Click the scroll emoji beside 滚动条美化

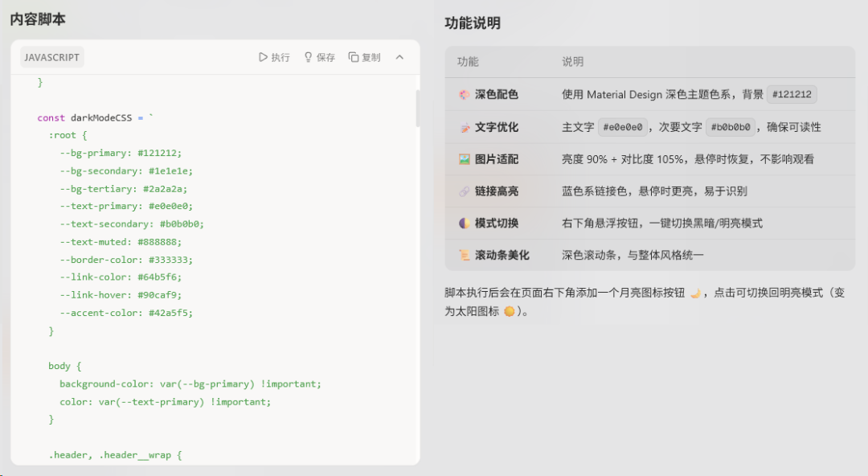(x=465, y=256)
